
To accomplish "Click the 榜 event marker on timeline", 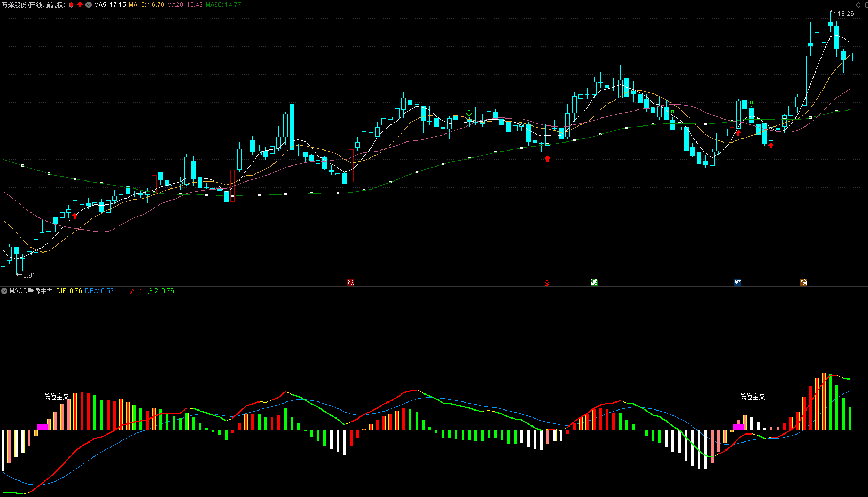I will (803, 282).
